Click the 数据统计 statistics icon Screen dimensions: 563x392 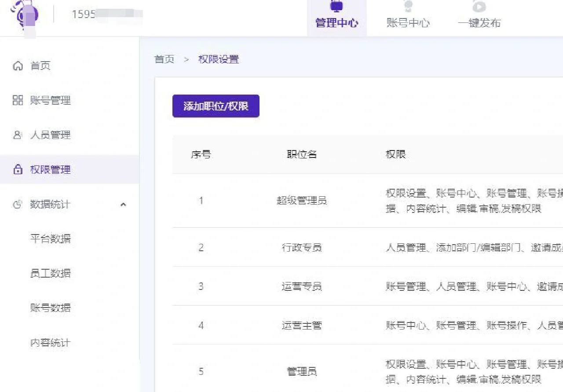[x=18, y=204]
